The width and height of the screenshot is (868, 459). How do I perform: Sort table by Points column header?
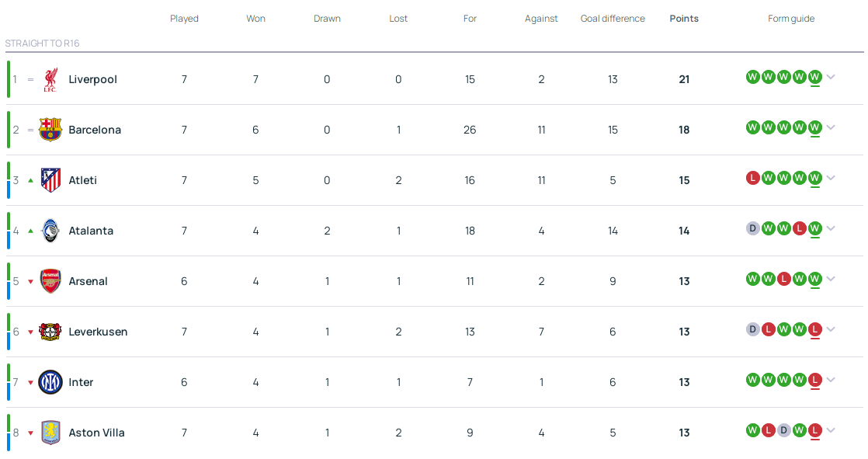point(684,19)
